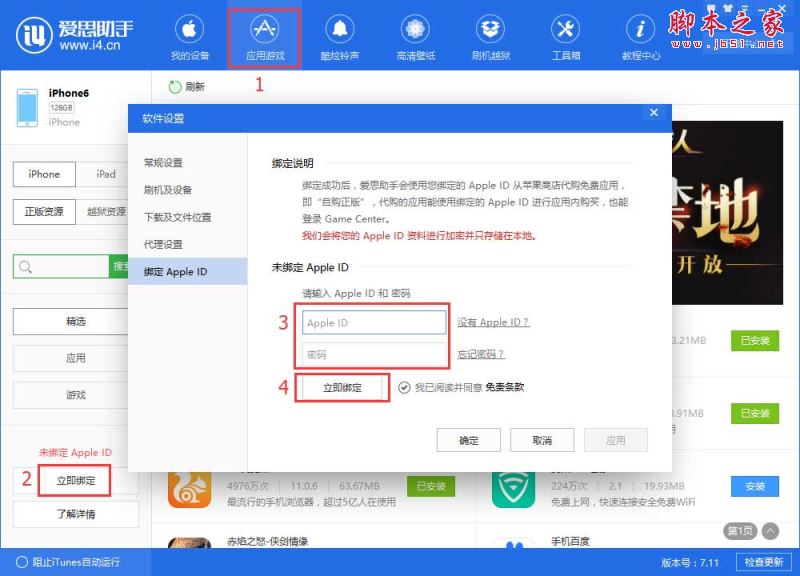Viewport: 800px width, 576px height.
Task: Toggle 阻止iTunes自动运行 option
Action: pyautogui.click(x=22, y=562)
